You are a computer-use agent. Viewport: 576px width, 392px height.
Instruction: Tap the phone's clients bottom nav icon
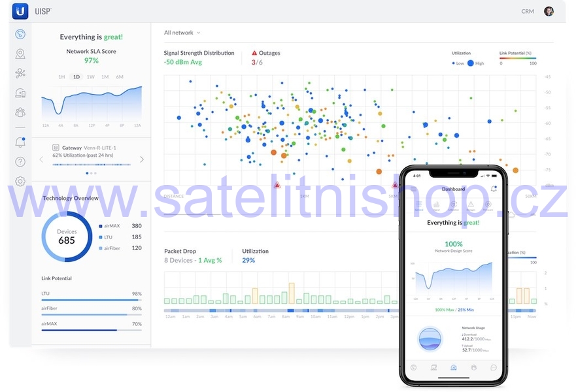[x=473, y=367]
